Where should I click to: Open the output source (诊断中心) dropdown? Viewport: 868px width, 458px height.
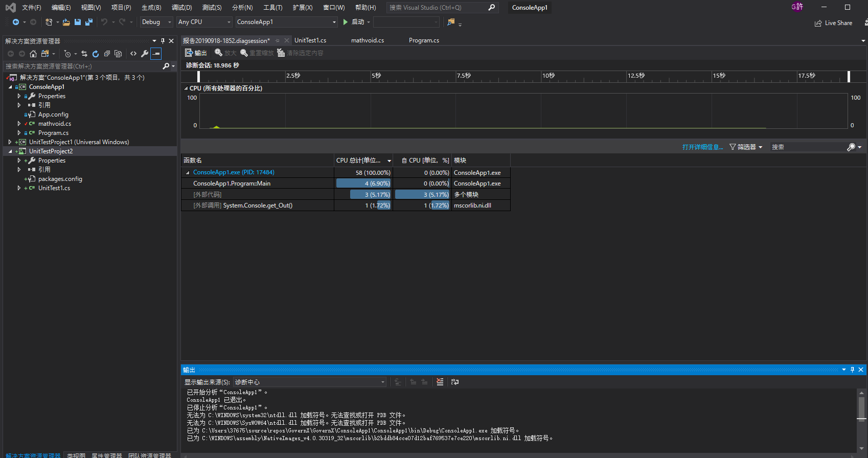coord(310,382)
